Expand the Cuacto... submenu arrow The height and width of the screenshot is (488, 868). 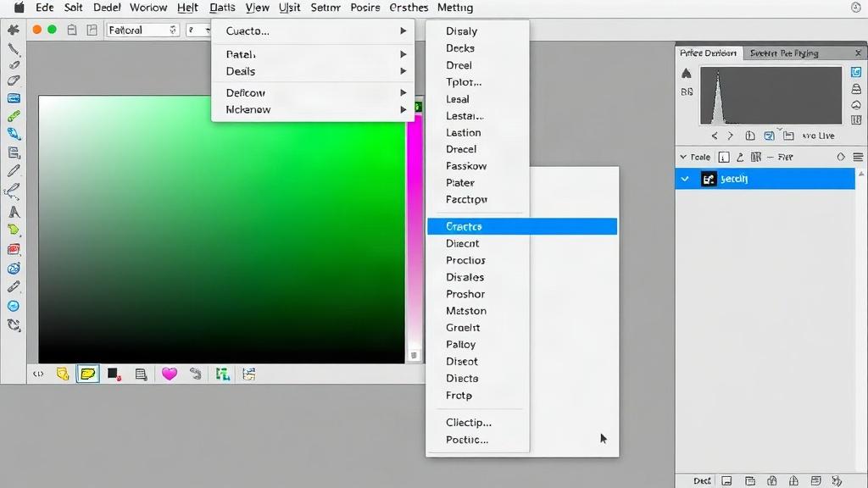pos(403,31)
